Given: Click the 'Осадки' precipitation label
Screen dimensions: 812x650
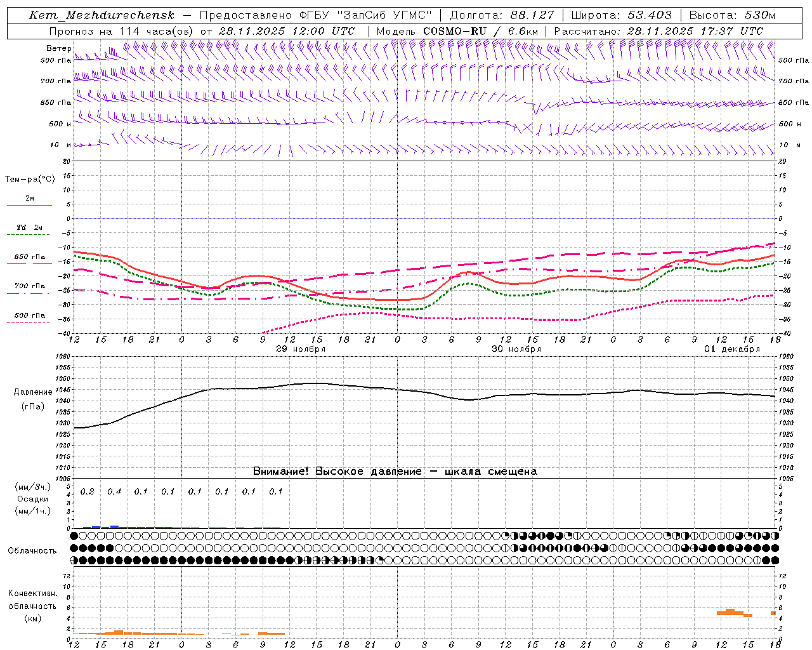Looking at the screenshot, I should [32, 499].
